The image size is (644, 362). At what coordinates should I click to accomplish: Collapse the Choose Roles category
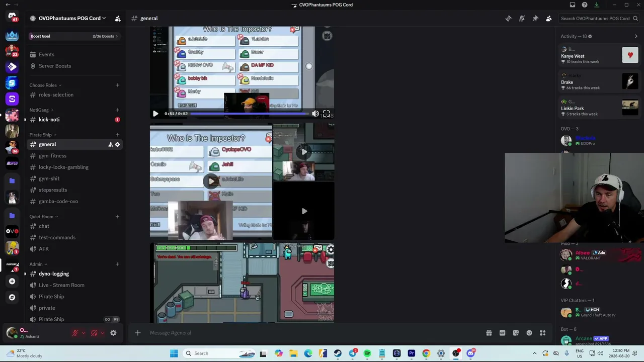tap(45, 85)
